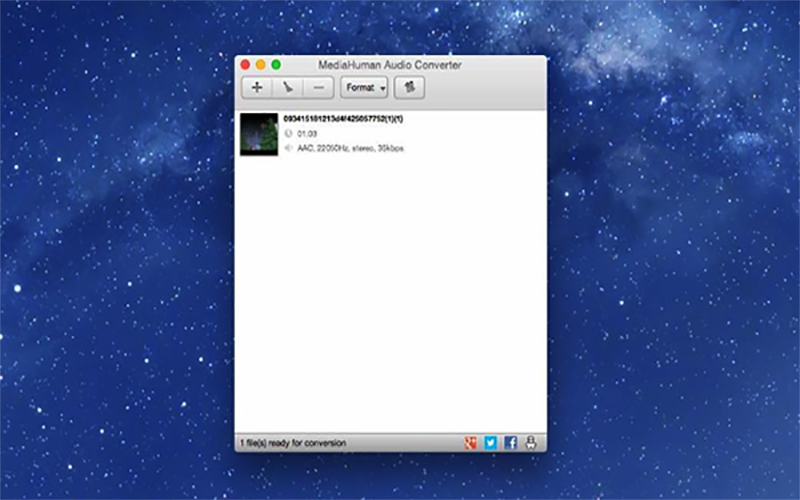Add a file with the plus button
This screenshot has height=500, width=800.
257,88
